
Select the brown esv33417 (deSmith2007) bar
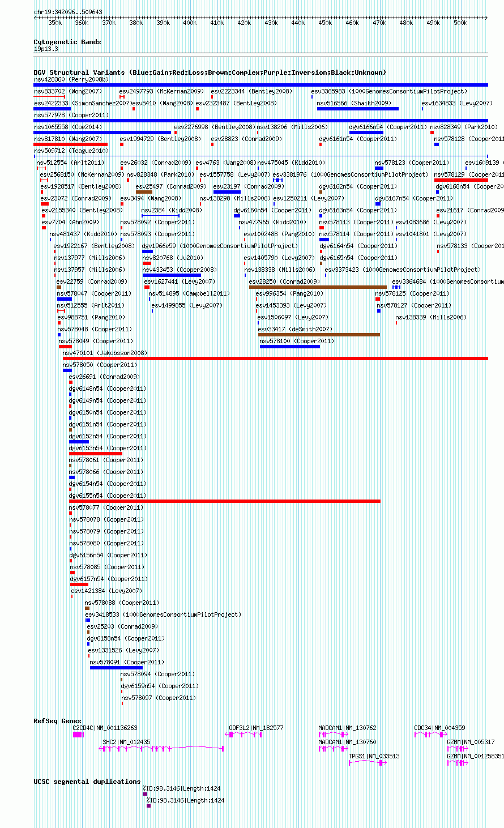[319, 335]
